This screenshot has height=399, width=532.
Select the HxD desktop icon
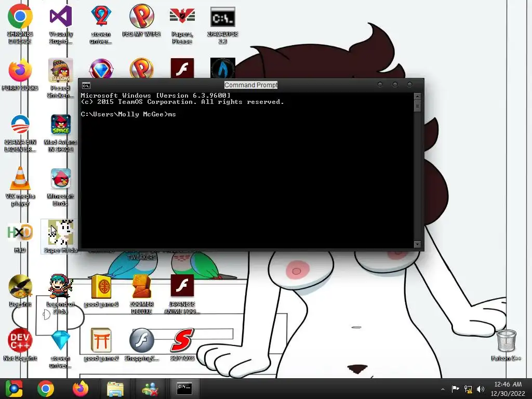tap(20, 237)
